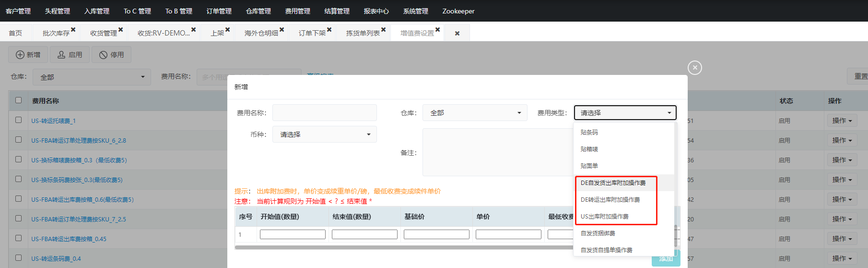Viewport: 868px width, 268px height.
Task: Select 贴面单 from fee type list
Action: [624, 166]
